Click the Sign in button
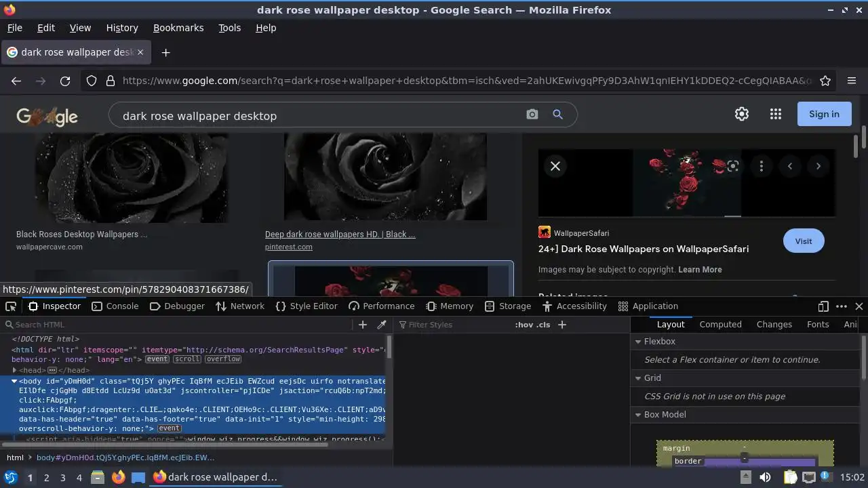The height and width of the screenshot is (488, 868). click(824, 114)
